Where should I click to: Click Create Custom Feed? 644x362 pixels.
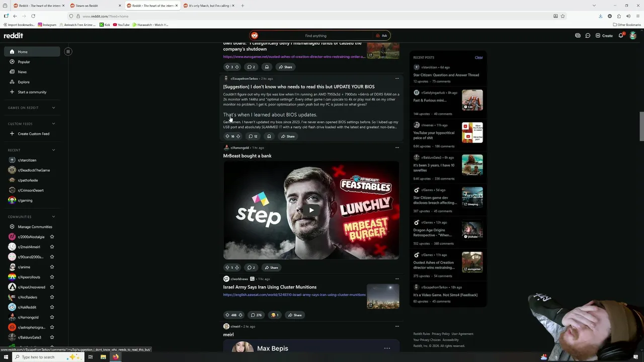click(32, 134)
